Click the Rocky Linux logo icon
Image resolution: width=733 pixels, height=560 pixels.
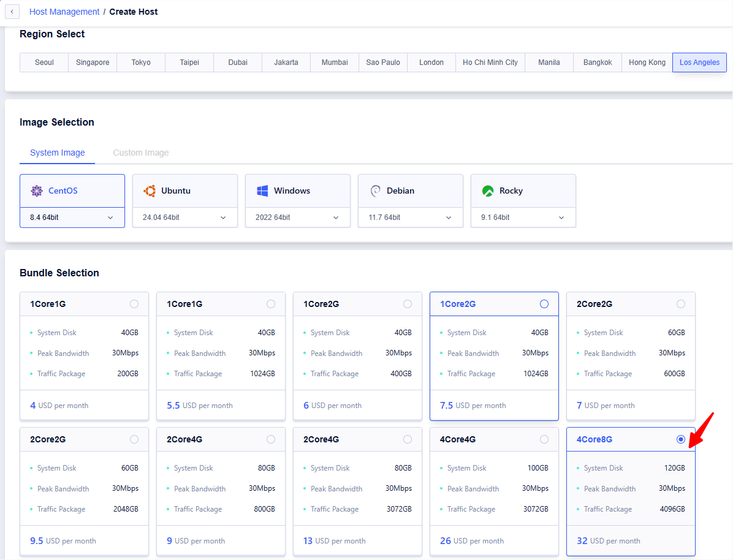pyautogui.click(x=488, y=191)
